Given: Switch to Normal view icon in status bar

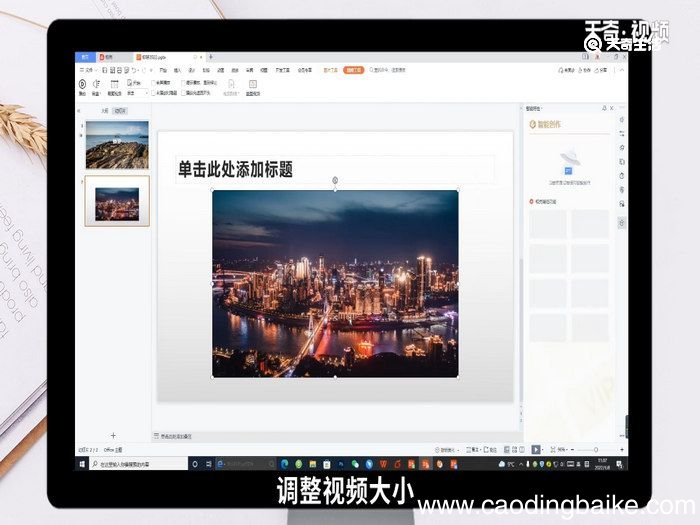Looking at the screenshot, I should 507,450.
